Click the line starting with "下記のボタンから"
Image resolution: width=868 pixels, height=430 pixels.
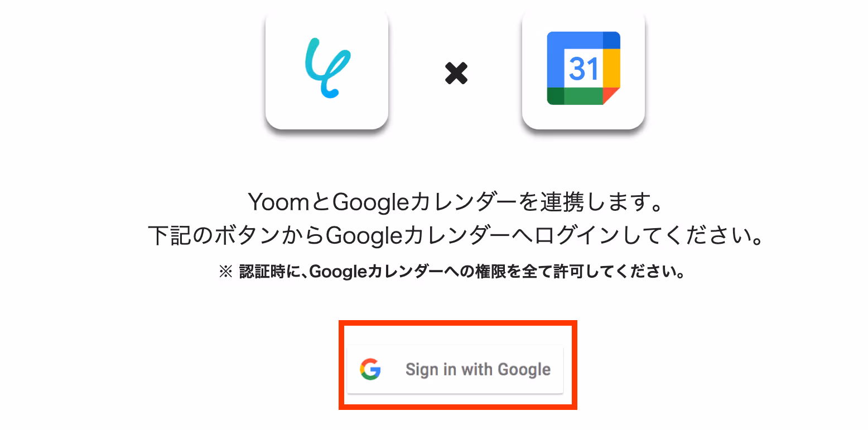(455, 236)
